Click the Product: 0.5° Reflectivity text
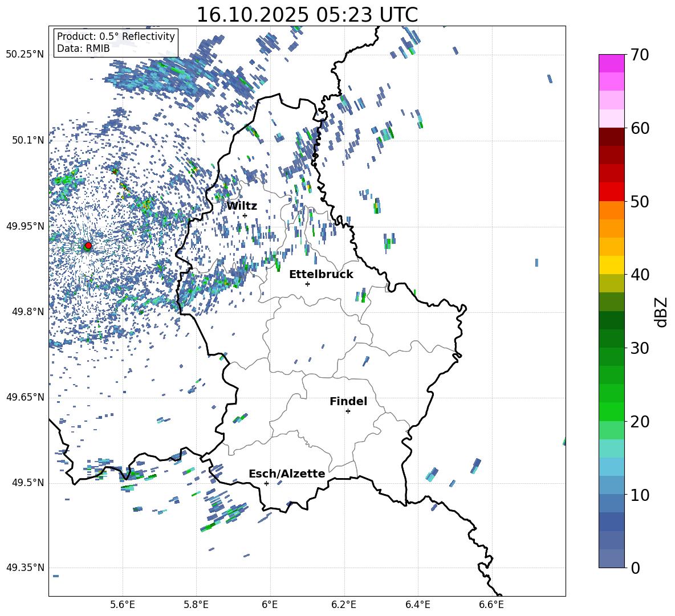Screen dimensions: 675x616 pyautogui.click(x=116, y=36)
